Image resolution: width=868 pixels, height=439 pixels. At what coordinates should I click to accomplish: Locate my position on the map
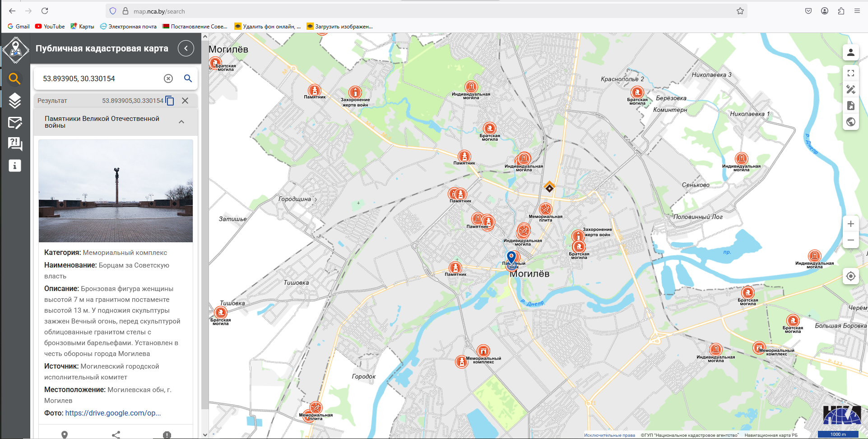tap(850, 276)
